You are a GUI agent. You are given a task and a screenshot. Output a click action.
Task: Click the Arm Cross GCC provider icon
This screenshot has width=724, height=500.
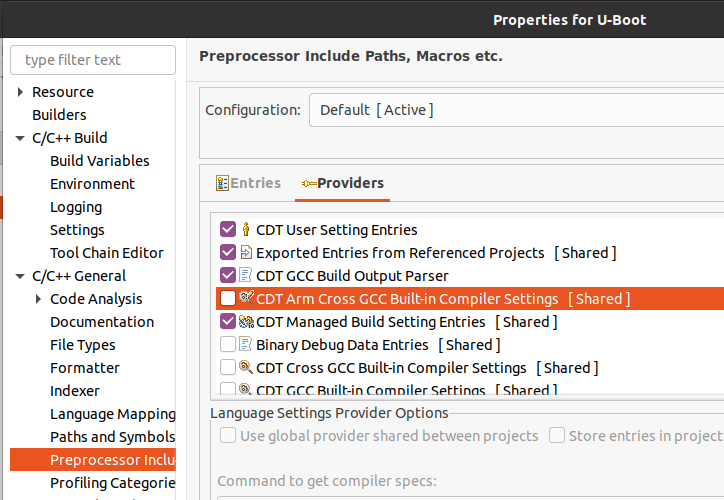247,297
